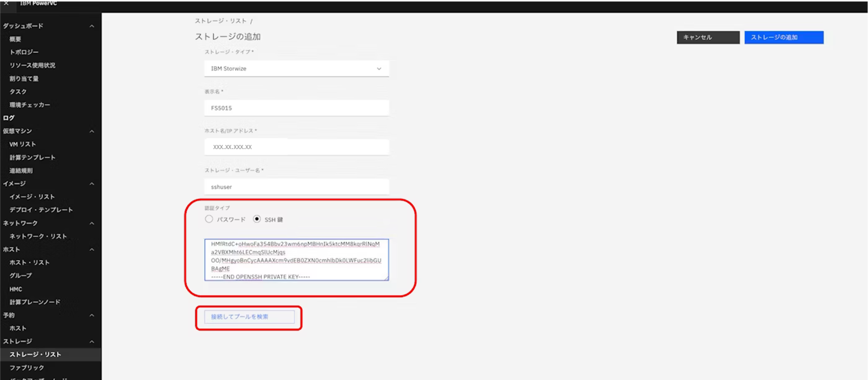Collapse the イメージ section chevron
The width and height of the screenshot is (868, 380).
coord(92,184)
